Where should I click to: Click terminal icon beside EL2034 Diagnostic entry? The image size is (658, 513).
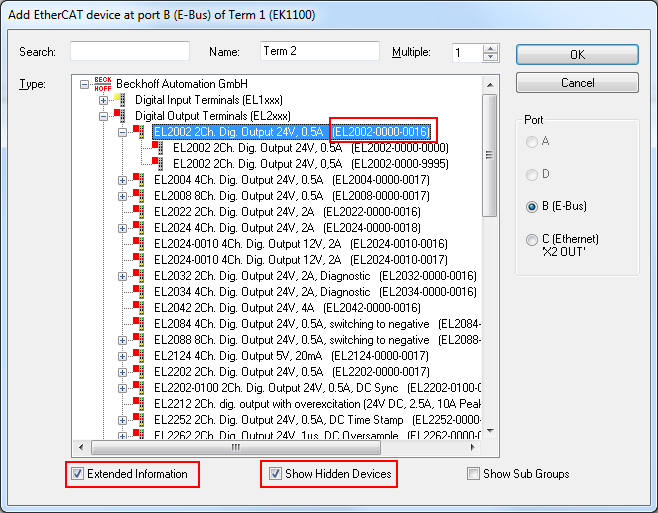tap(139, 292)
